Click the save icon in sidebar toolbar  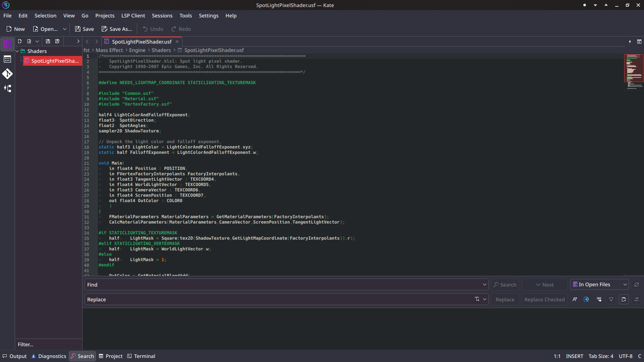pyautogui.click(x=48, y=41)
